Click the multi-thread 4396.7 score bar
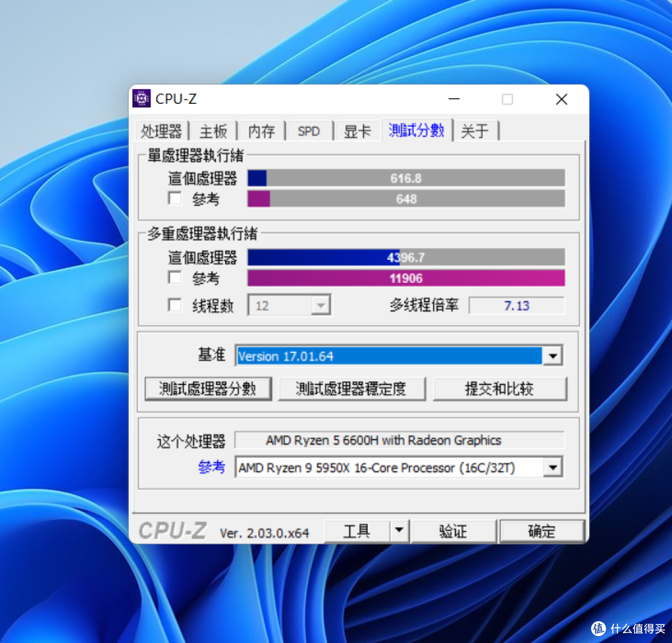 [406, 257]
